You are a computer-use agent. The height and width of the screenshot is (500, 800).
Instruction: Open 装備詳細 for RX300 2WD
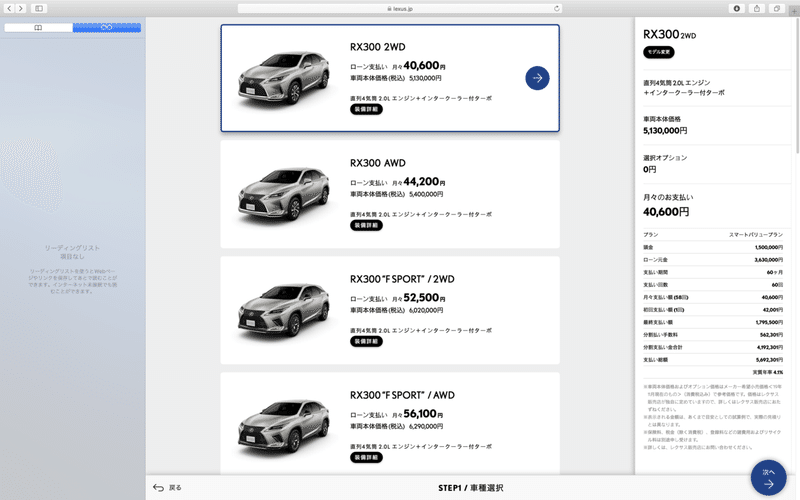pyautogui.click(x=366, y=109)
